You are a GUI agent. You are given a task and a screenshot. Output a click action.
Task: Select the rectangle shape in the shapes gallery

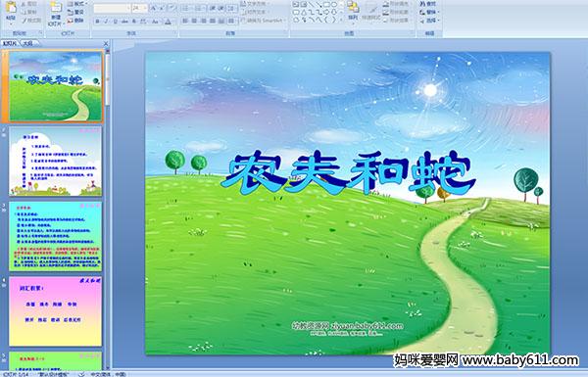coord(326,5)
